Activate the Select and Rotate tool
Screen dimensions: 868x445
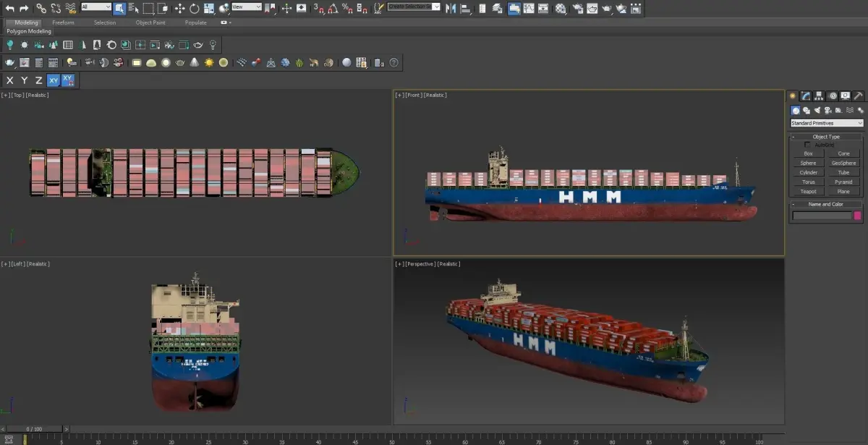coord(195,8)
